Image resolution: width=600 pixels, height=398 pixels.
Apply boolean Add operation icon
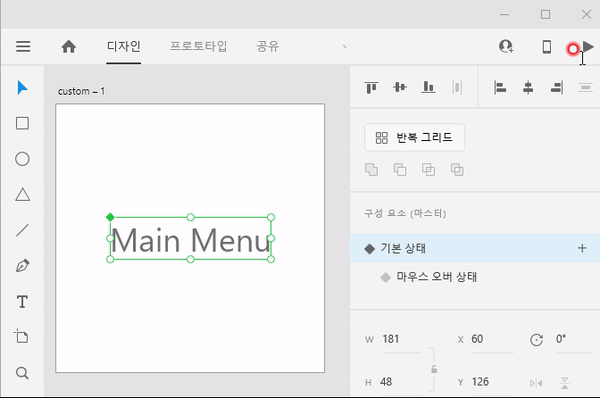click(371, 170)
